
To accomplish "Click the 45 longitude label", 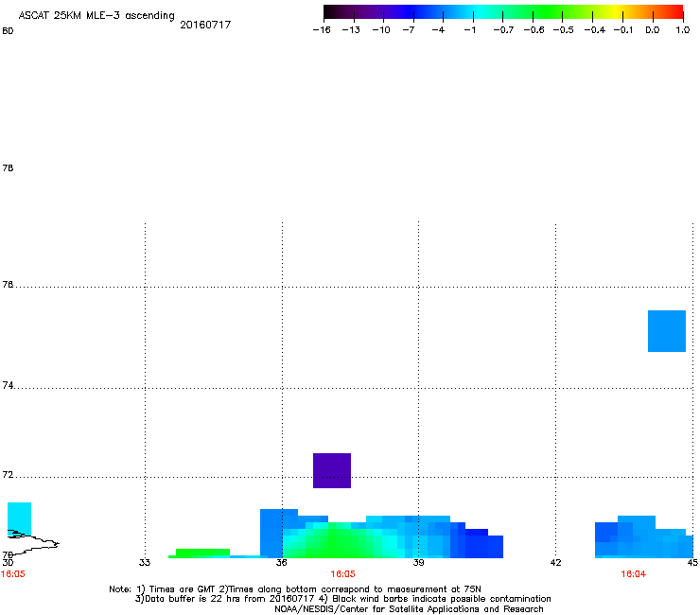I will tap(692, 563).
